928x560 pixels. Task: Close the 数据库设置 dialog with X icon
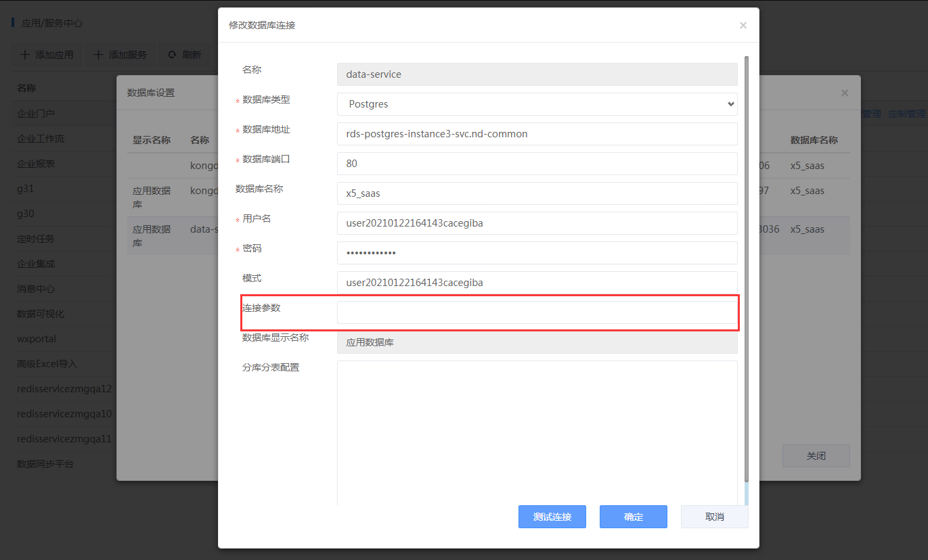pyautogui.click(x=844, y=93)
